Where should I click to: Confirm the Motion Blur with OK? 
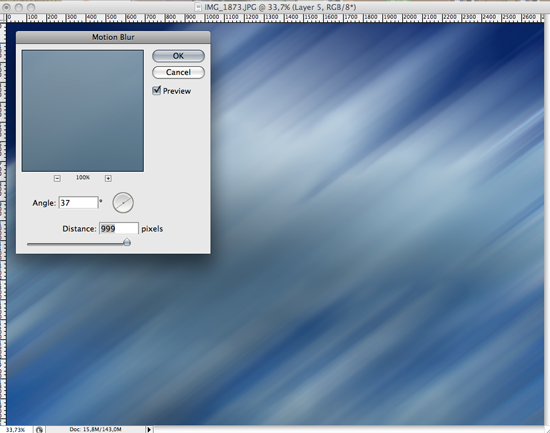(x=178, y=56)
